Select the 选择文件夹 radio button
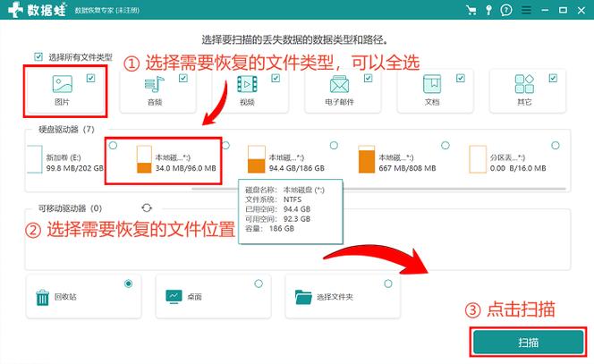 pos(388,284)
